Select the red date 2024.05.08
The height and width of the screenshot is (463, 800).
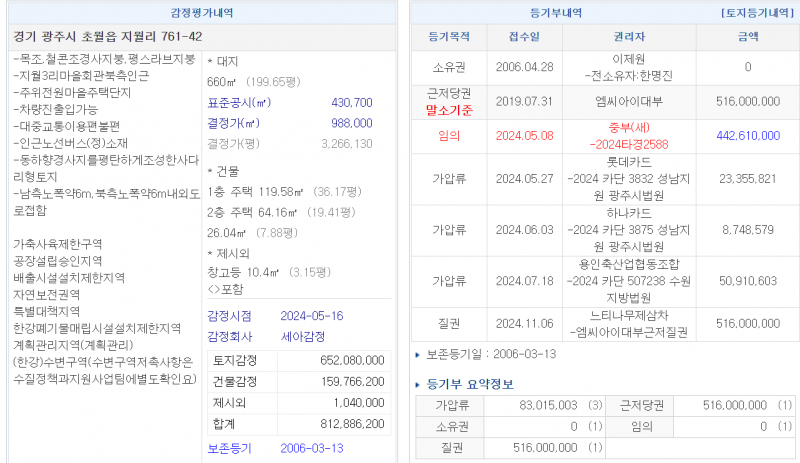pos(524,136)
